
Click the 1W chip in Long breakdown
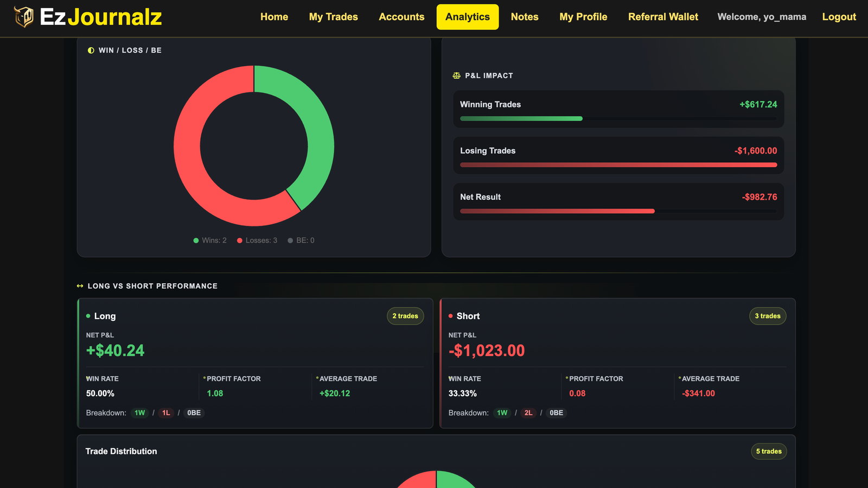(x=139, y=413)
